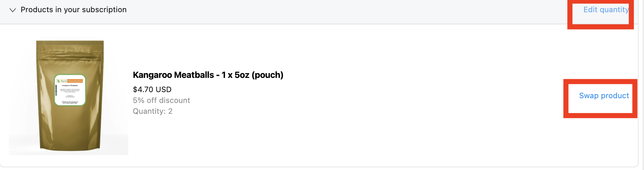The width and height of the screenshot is (644, 170).
Task: Click the 'Kangaroo Meatballs' text on pouch label
Action: coord(70,85)
